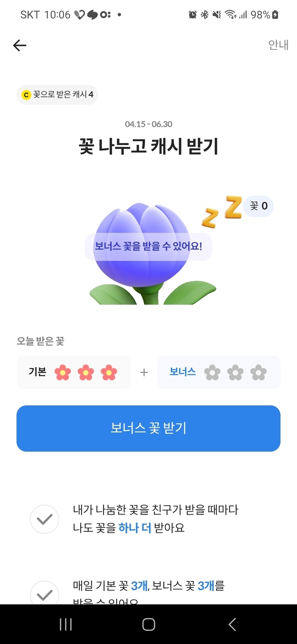Viewport: 297px width, 644px height.
Task: Tap the back arrow at top left
Action: [20, 45]
